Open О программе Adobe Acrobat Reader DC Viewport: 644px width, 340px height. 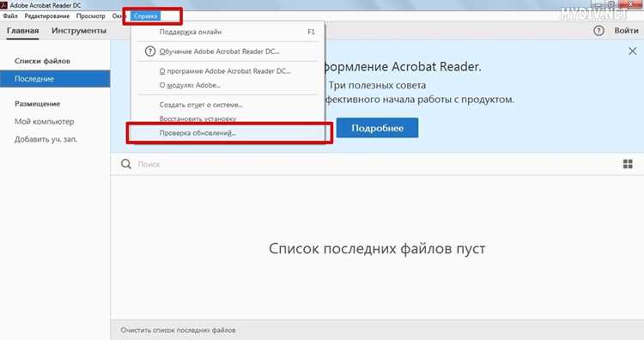[228, 71]
